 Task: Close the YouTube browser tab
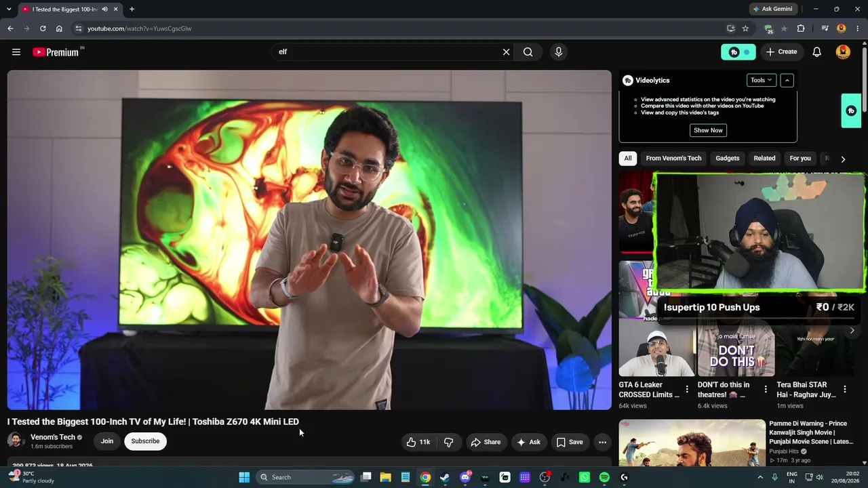116,9
